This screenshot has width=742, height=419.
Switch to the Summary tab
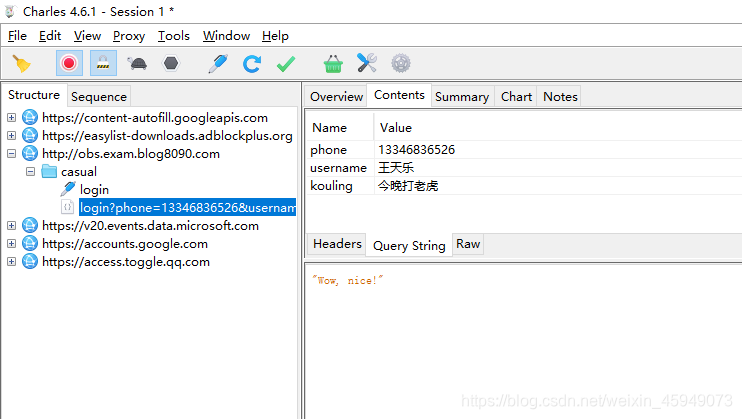click(462, 97)
